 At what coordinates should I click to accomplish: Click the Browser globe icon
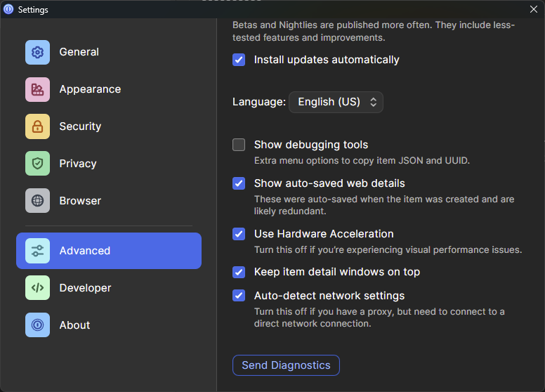point(37,201)
